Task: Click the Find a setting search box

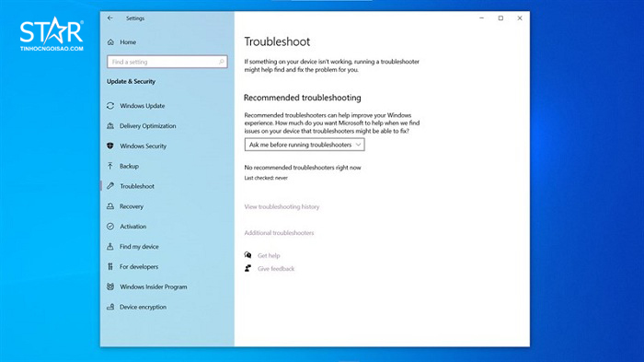Action: [167, 62]
